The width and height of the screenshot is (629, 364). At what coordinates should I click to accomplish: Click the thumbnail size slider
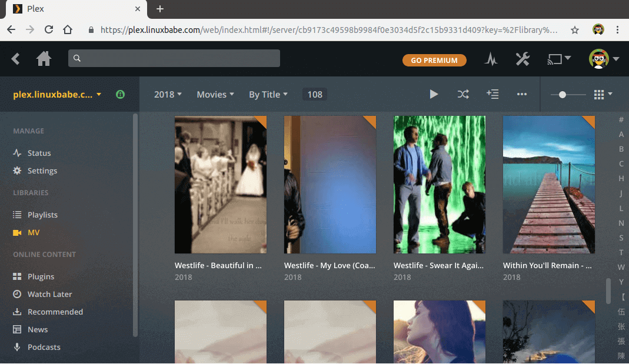[568, 94]
